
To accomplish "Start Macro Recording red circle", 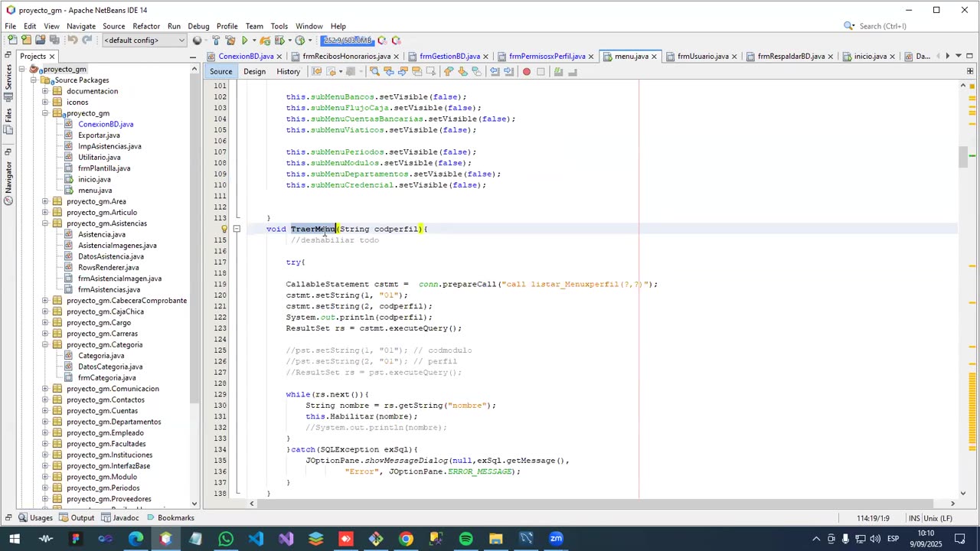I will pos(526,71).
